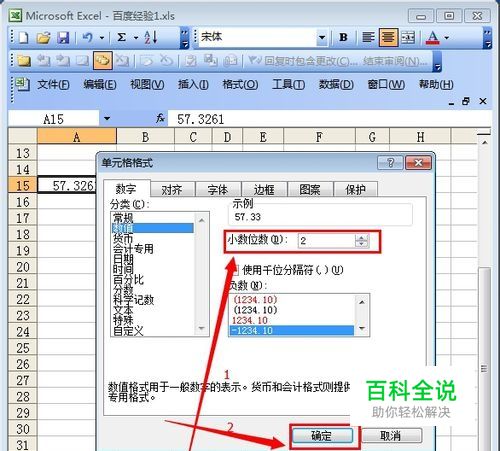Toggle center alignment
The width and height of the screenshot is (500, 451).
click(388, 37)
